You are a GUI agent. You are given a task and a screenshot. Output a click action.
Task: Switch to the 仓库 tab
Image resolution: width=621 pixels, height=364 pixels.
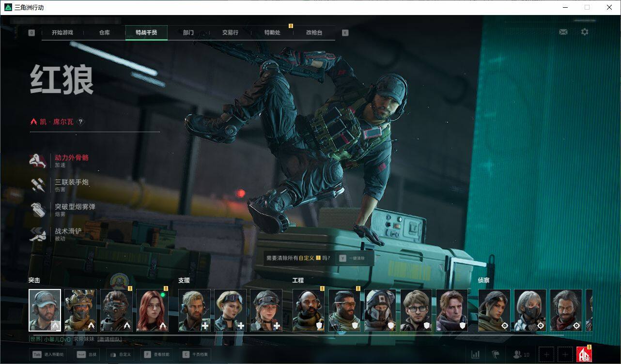104,32
